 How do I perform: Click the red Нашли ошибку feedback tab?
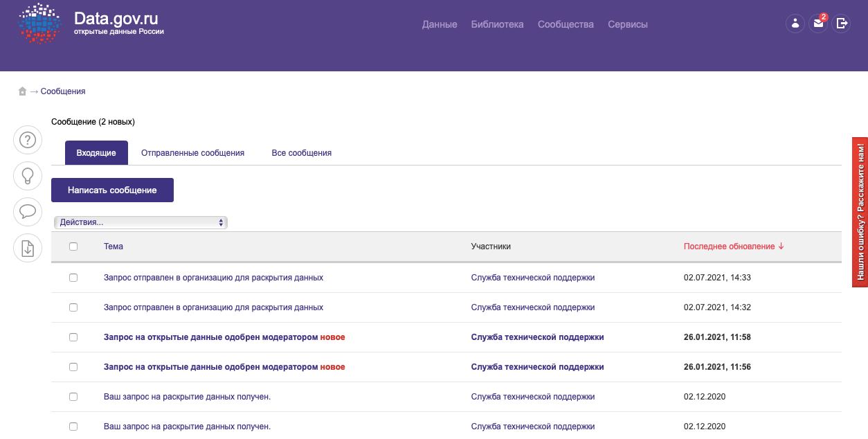pyautogui.click(x=860, y=211)
